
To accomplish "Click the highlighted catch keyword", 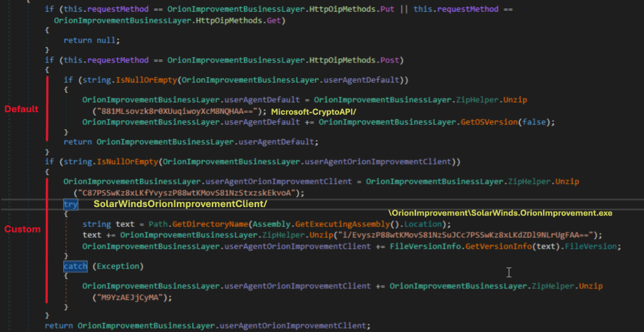I will coord(75,266).
